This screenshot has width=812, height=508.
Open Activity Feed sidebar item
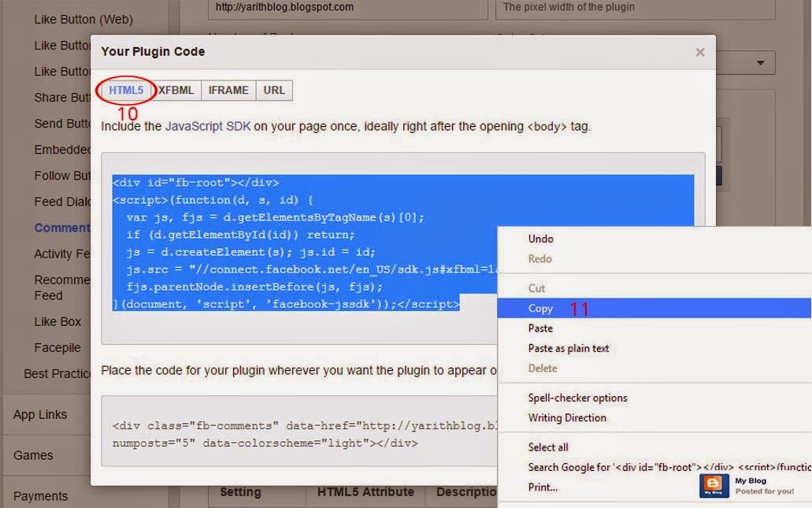pyautogui.click(x=62, y=254)
